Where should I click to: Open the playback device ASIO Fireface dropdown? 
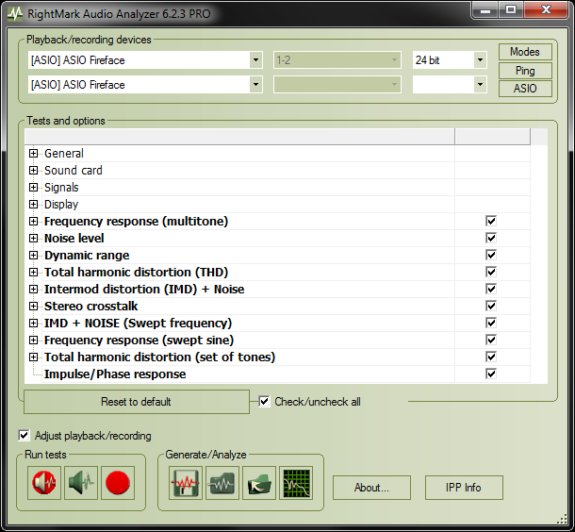tap(256, 60)
